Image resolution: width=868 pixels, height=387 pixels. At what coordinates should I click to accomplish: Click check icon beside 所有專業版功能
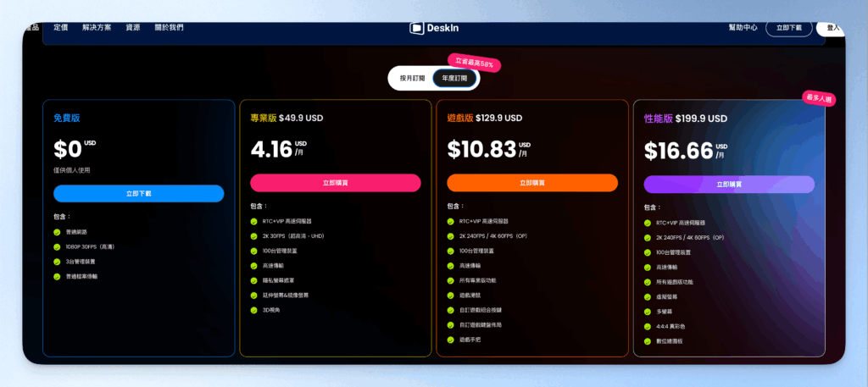(451, 280)
